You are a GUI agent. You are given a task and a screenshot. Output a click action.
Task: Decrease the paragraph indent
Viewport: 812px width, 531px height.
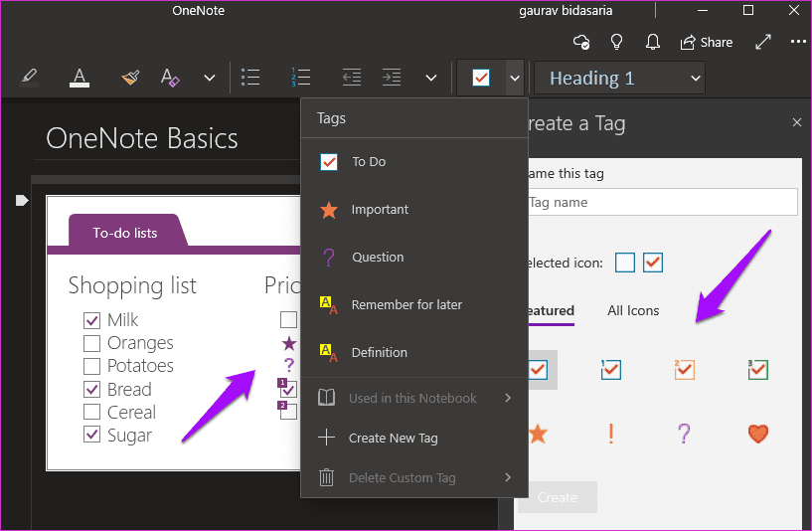(x=352, y=78)
